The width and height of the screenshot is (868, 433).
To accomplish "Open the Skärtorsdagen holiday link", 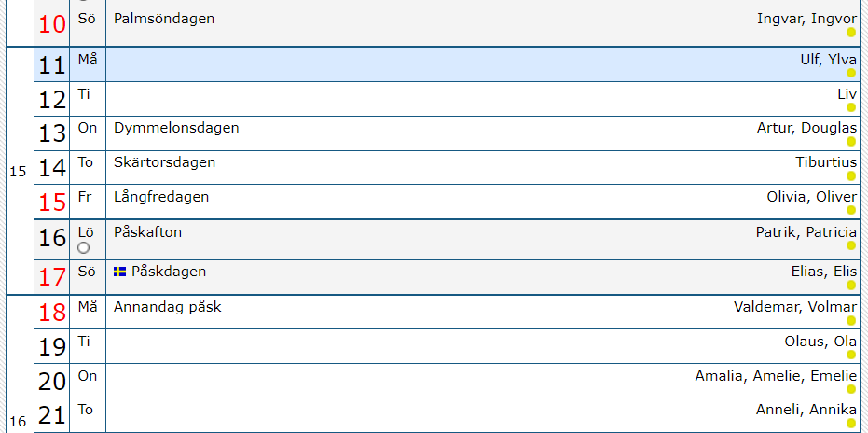I will (164, 162).
